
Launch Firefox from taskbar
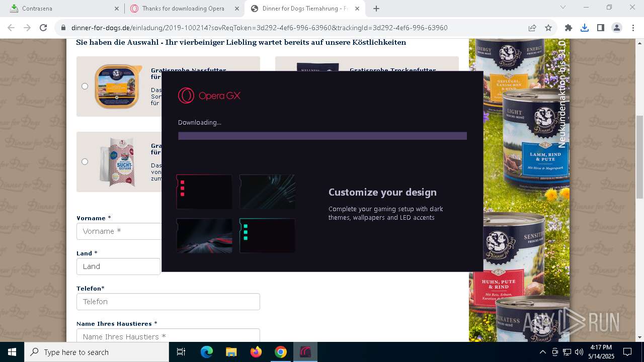point(256,352)
